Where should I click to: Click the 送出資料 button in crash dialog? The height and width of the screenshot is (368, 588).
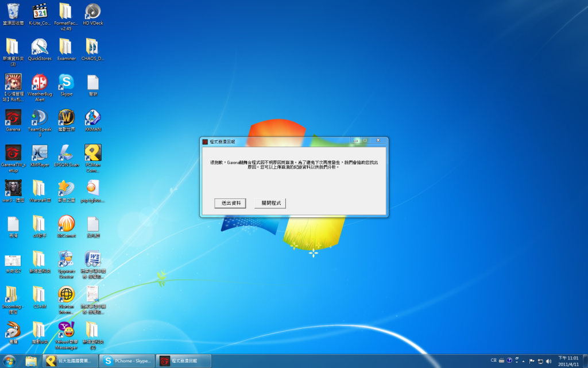(230, 204)
